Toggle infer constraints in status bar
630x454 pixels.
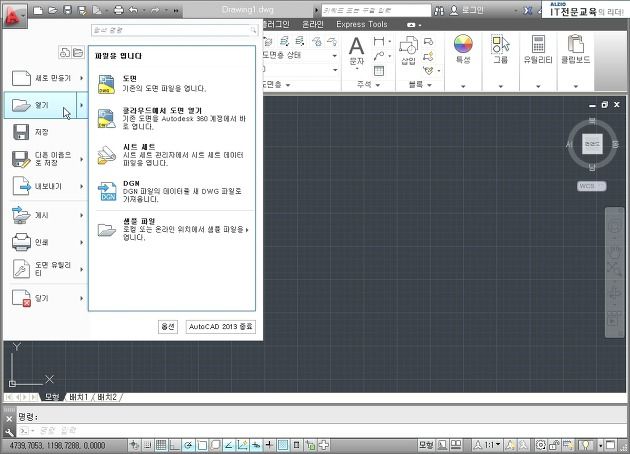click(x=134, y=445)
